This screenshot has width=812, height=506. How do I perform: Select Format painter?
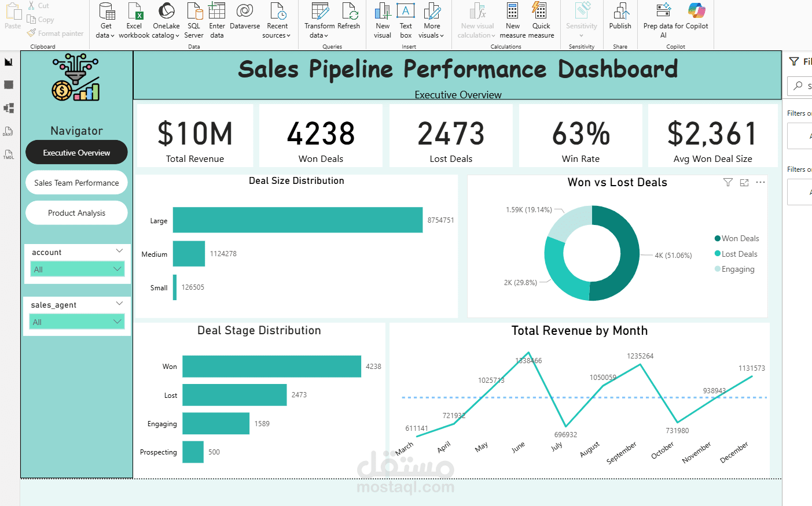point(56,34)
